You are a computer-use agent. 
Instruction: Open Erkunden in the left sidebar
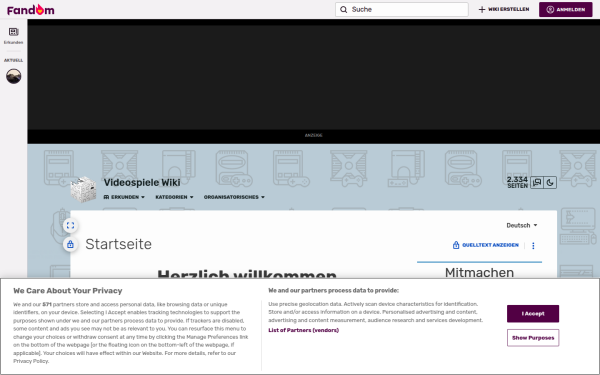pyautogui.click(x=13, y=36)
